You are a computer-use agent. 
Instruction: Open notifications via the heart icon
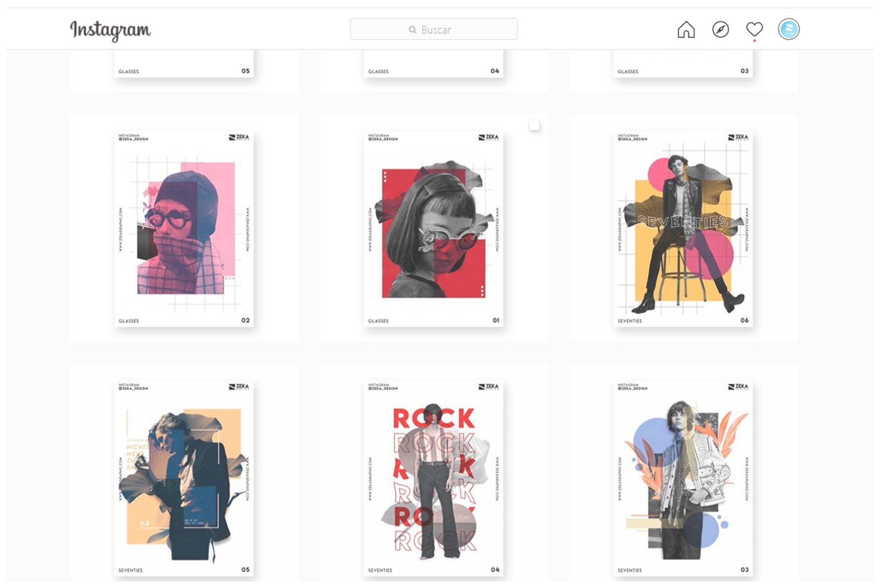[x=754, y=29]
